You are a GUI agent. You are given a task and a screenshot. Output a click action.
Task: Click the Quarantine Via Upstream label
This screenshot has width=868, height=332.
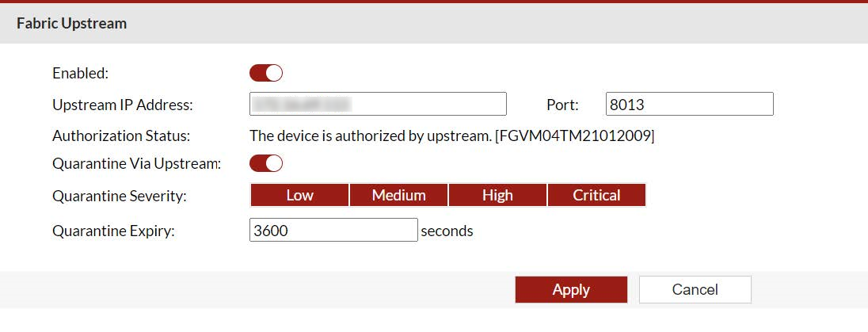click(136, 164)
